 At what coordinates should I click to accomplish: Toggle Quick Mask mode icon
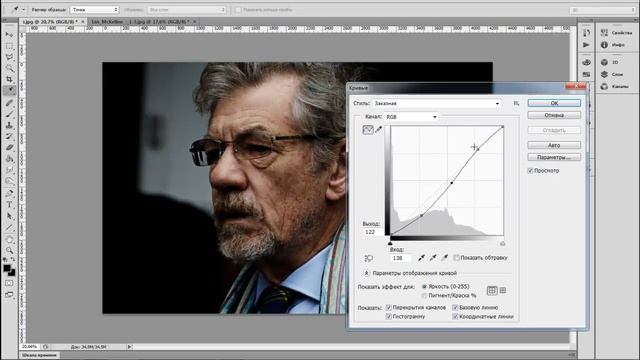pos(9,283)
